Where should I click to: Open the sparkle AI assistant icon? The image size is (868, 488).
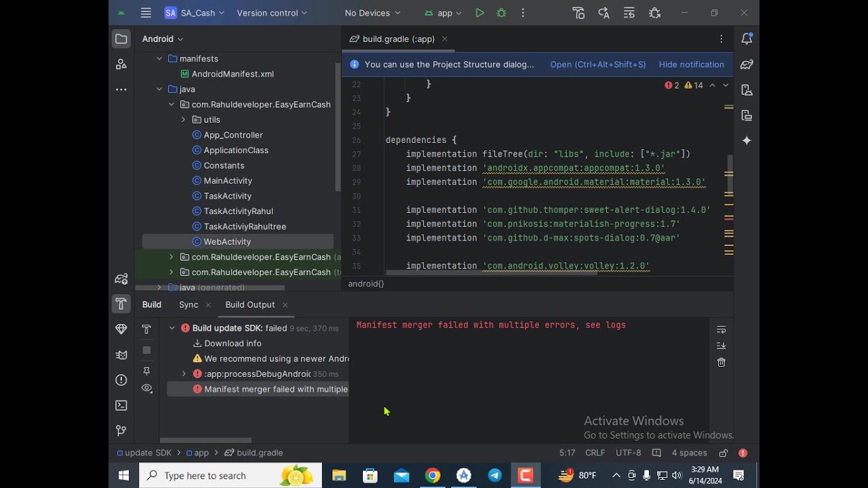click(x=747, y=140)
